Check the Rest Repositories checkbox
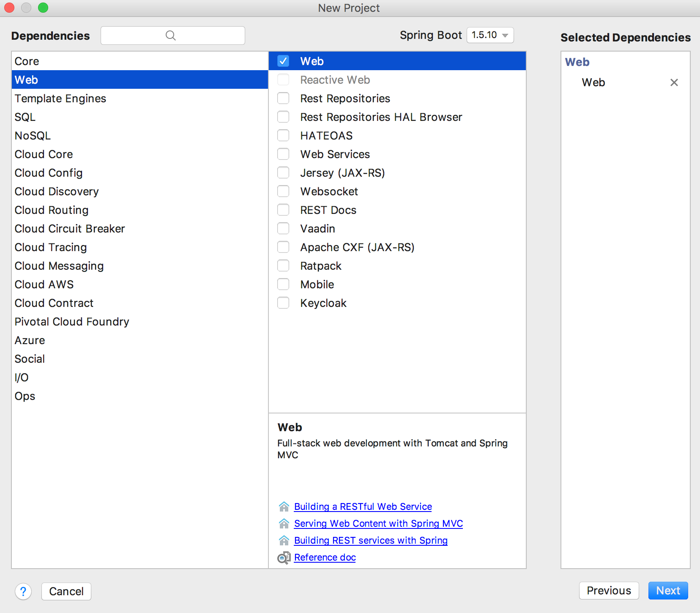Viewport: 700px width, 613px height. point(283,98)
